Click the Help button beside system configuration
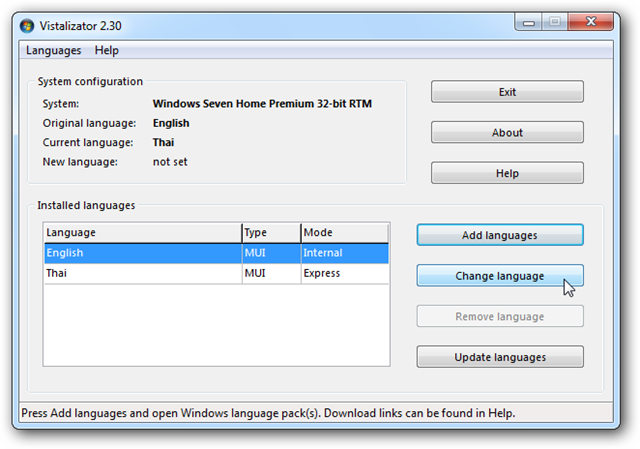The image size is (640, 449). 507,173
